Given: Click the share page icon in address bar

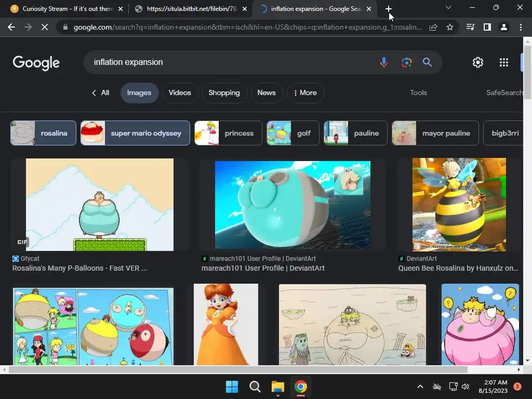Looking at the screenshot, I should coord(433,27).
